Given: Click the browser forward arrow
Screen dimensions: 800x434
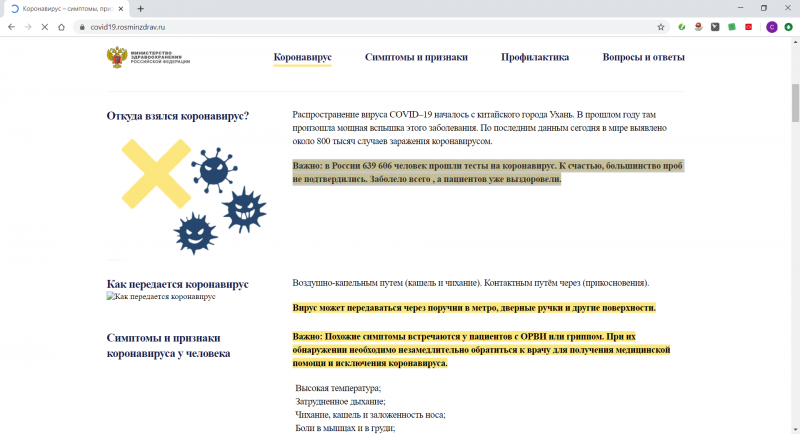Looking at the screenshot, I should click(28, 27).
